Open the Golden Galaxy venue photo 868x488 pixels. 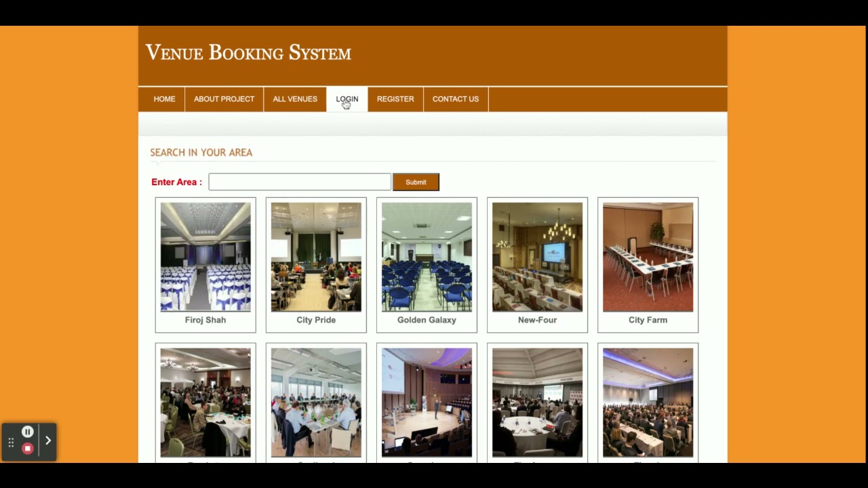click(x=427, y=257)
